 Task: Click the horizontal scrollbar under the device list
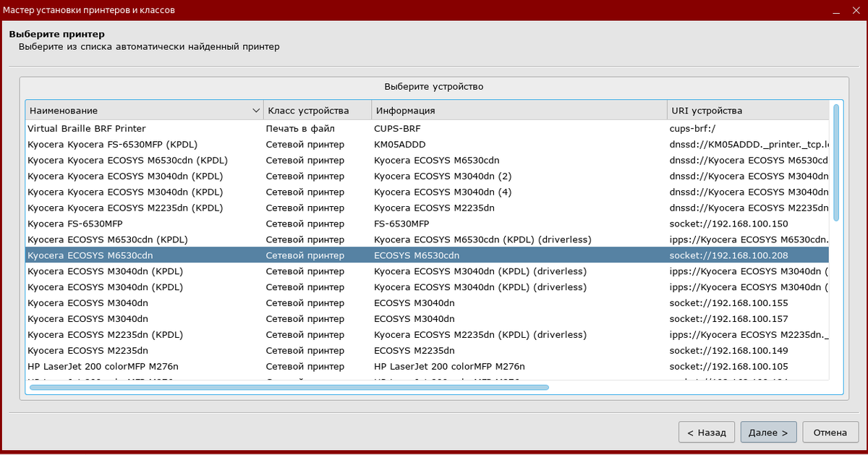[x=289, y=387]
